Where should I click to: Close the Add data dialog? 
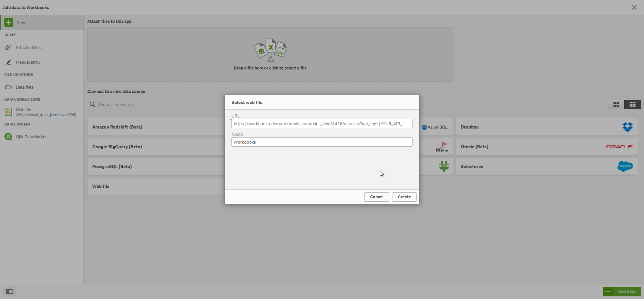pyautogui.click(x=634, y=7)
